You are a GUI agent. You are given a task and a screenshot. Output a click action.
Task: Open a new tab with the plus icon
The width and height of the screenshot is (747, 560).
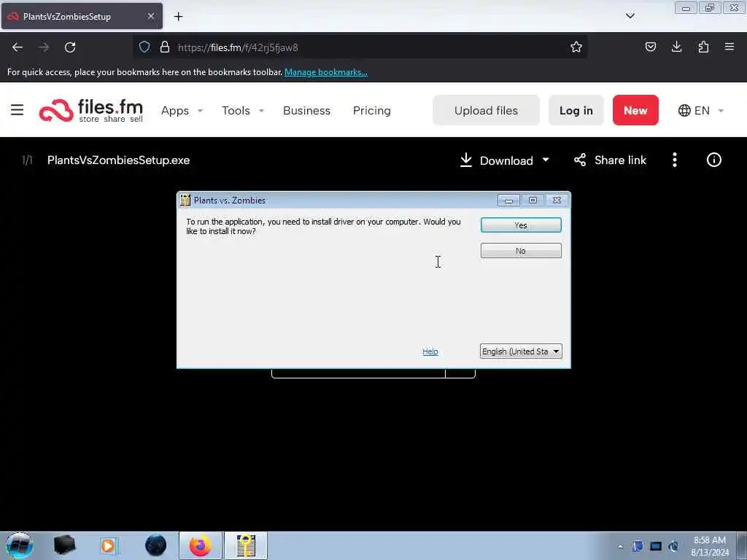click(178, 17)
